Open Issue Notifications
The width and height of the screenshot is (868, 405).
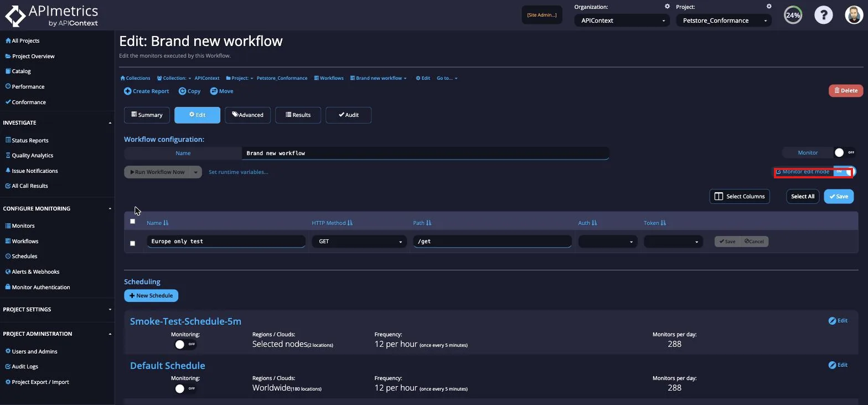[x=31, y=171]
